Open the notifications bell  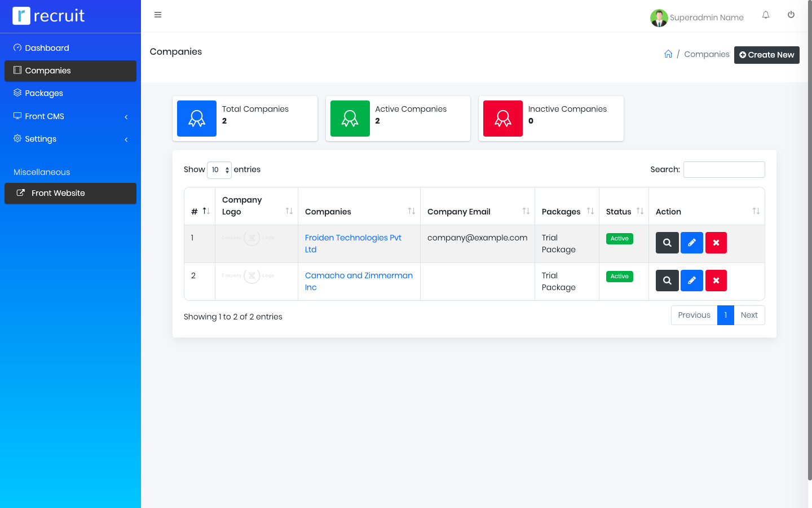[x=766, y=15]
